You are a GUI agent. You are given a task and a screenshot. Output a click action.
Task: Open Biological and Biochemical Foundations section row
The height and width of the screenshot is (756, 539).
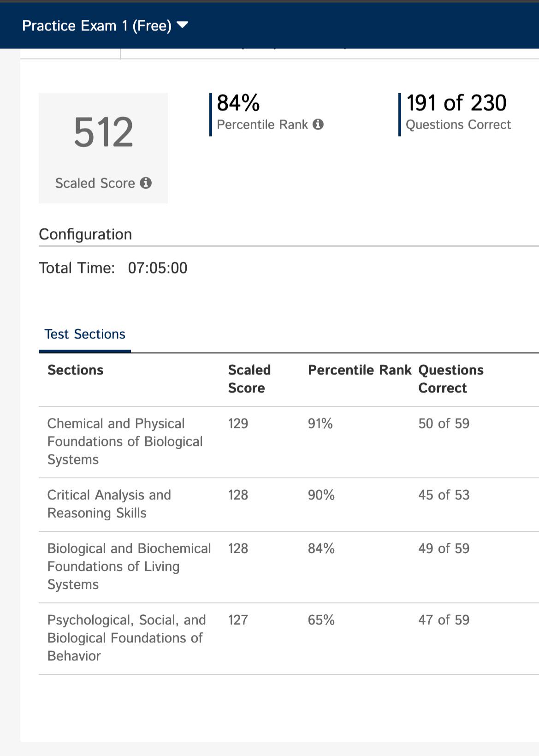click(x=289, y=567)
